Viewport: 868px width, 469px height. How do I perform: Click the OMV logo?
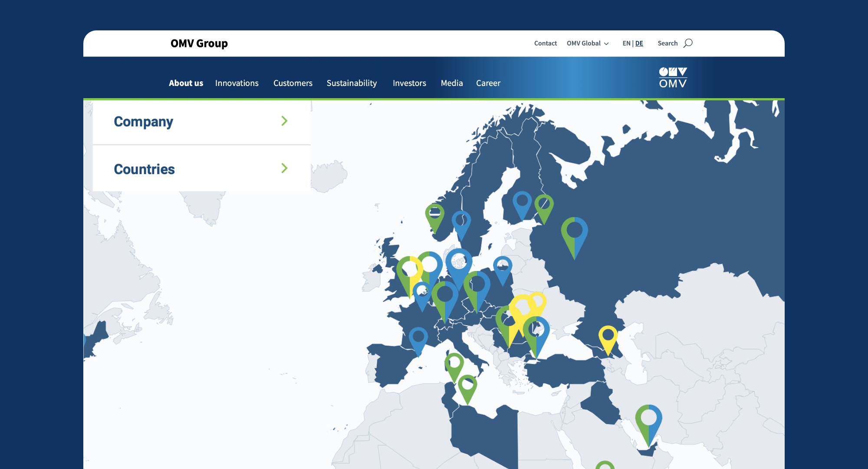click(x=673, y=78)
